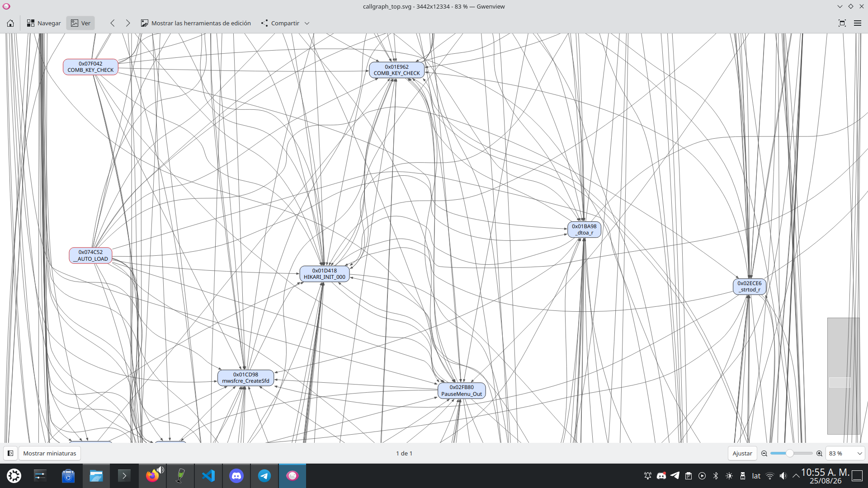Open System Settings from the taskbar
868x488 pixels.
pos(40,476)
